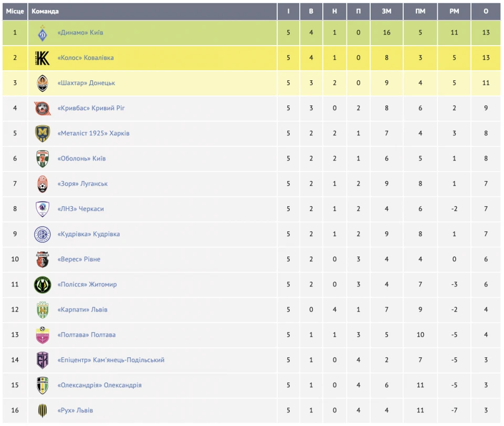This screenshot has width=504, height=426.
Task: Open the LNZ Cherkasy emblem
Action: point(43,209)
